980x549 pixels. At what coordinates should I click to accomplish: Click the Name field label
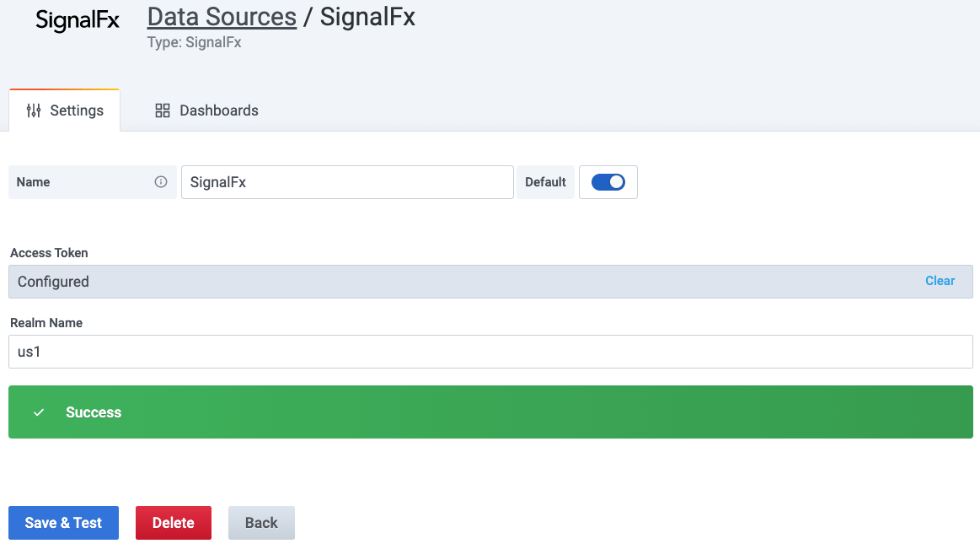[x=33, y=181]
